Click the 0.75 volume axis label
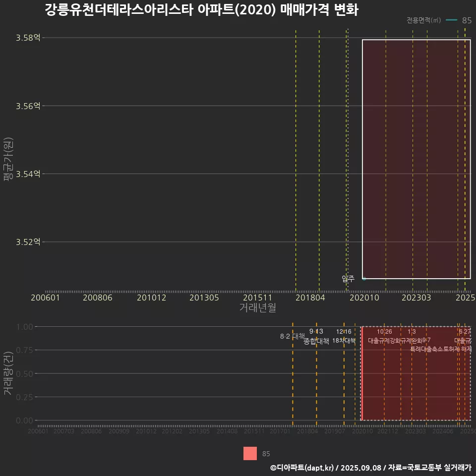The height and width of the screenshot is (476, 476). click(24, 351)
